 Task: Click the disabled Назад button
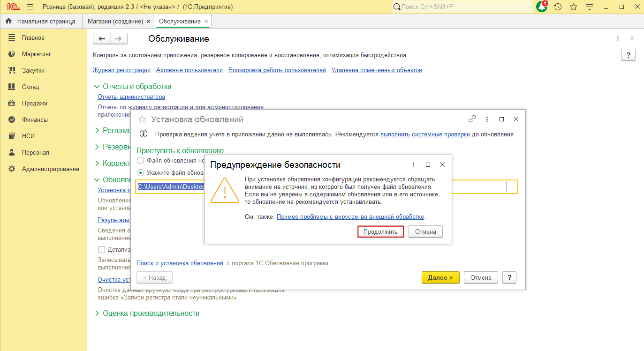pos(154,277)
